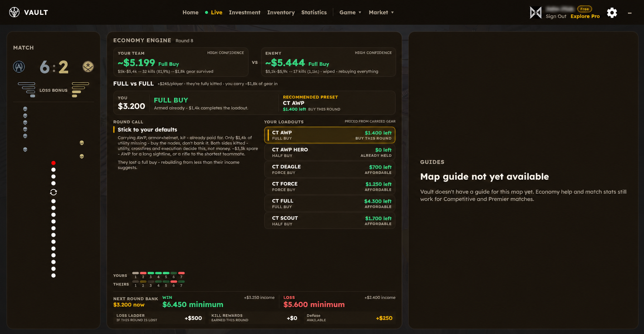Open the Market dropdown menu
Screen dimensions: 644x334
tap(381, 12)
